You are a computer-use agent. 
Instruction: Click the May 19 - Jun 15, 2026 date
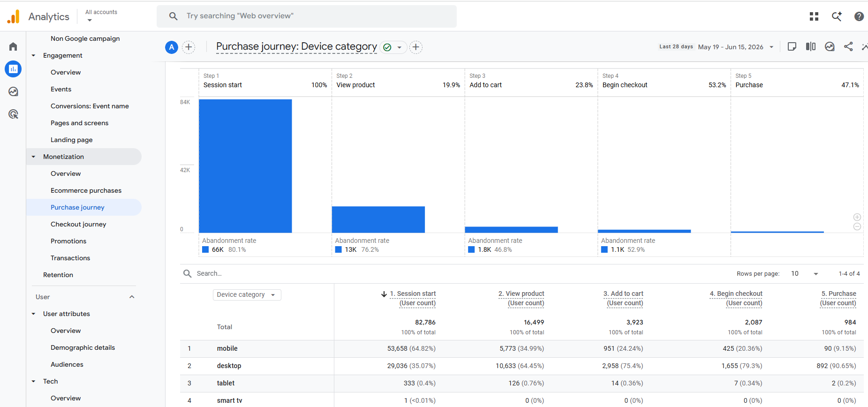[x=731, y=47]
